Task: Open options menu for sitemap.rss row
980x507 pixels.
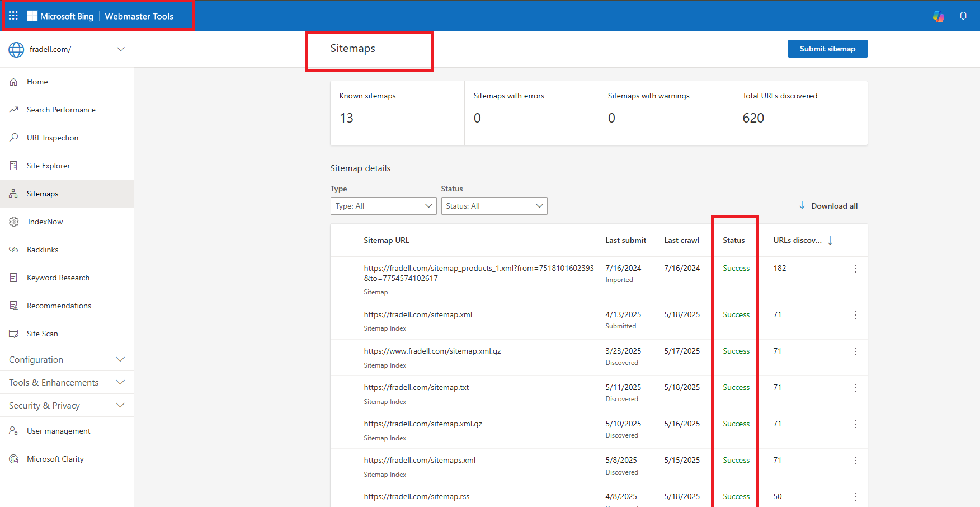Action: pyautogui.click(x=855, y=496)
